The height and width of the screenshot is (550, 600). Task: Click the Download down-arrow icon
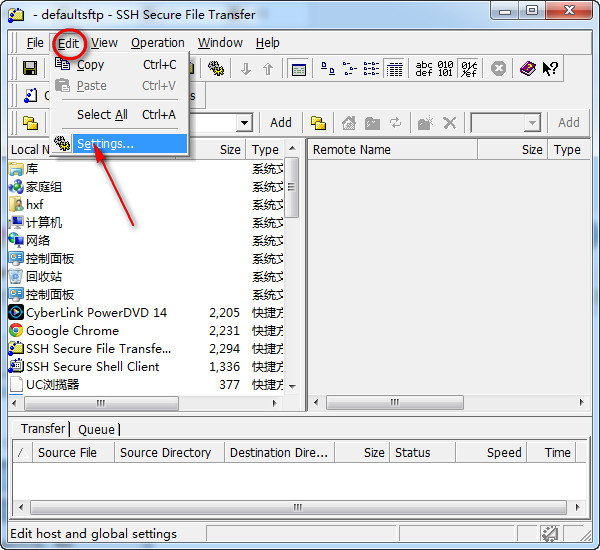pyautogui.click(x=246, y=69)
